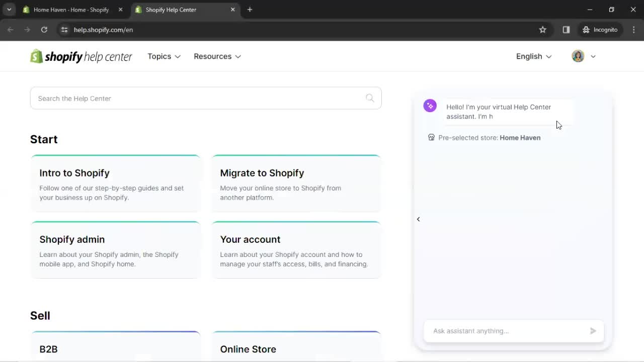Open the Your account card
644x362 pixels.
296,250
